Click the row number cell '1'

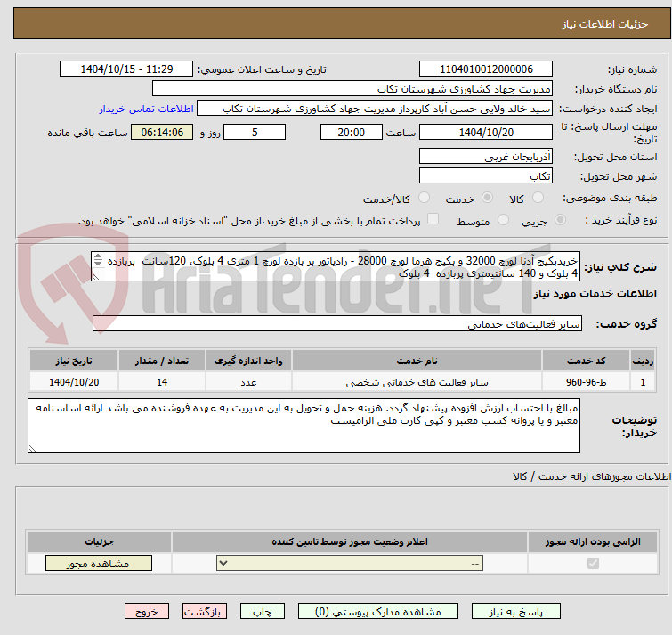coord(643,382)
